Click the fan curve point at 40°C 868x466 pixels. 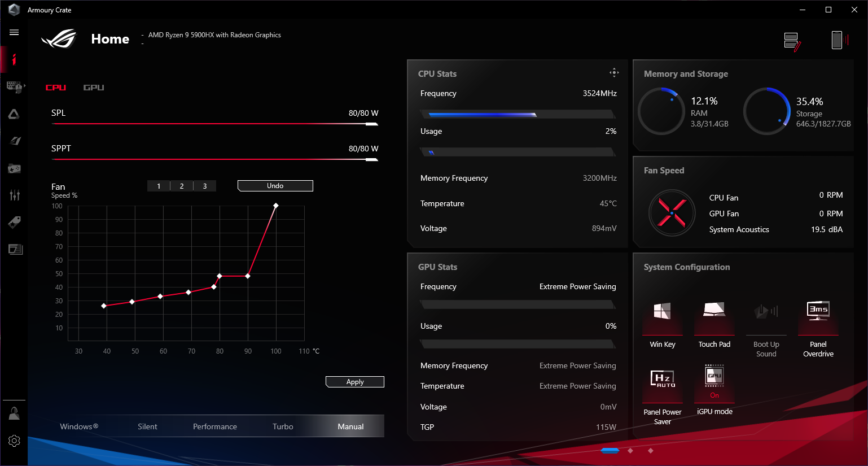point(104,306)
